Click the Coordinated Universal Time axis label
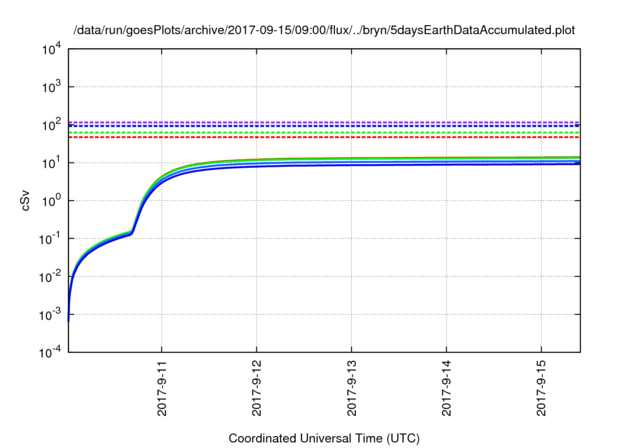Viewport: 640px width, 448px height. [x=324, y=438]
